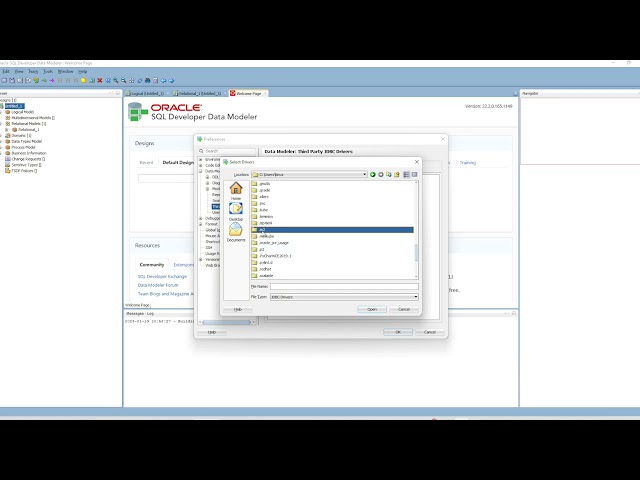This screenshot has height=480, width=640.
Task: Switch to the Relational_1 (Untitled_1) tab
Action: click(x=198, y=93)
